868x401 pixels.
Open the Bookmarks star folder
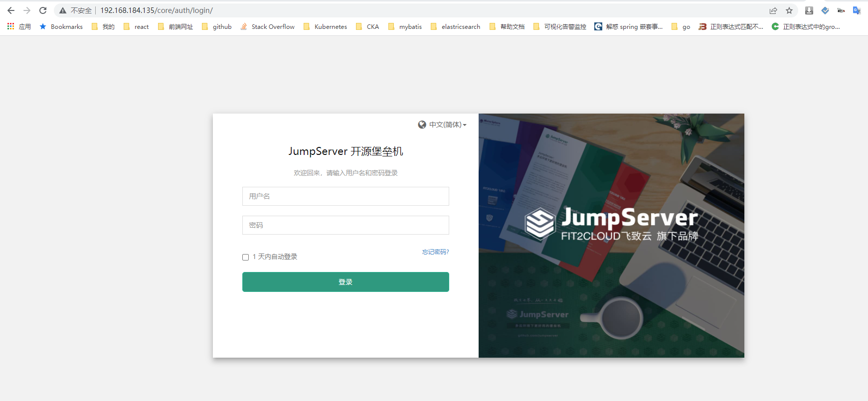pos(61,26)
